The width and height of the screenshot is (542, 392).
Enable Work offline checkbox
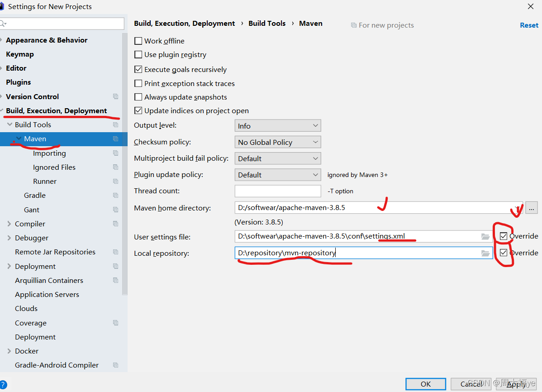point(138,41)
